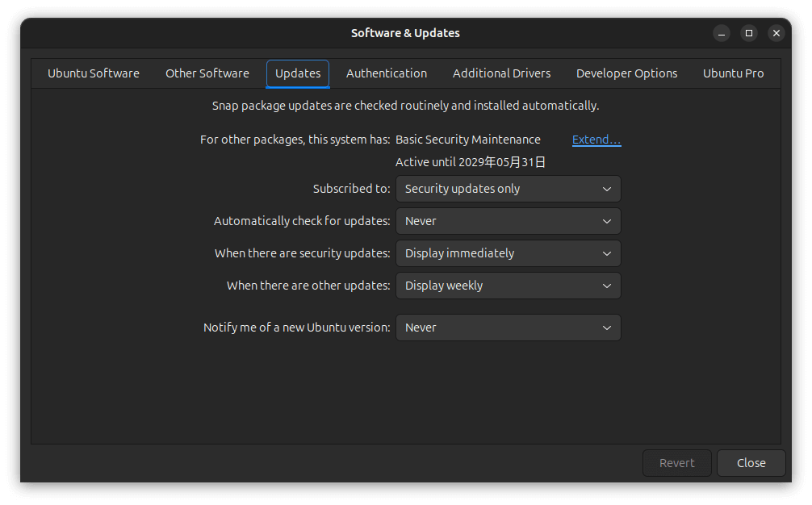
Task: Open the Additional Drivers tab
Action: (x=501, y=73)
